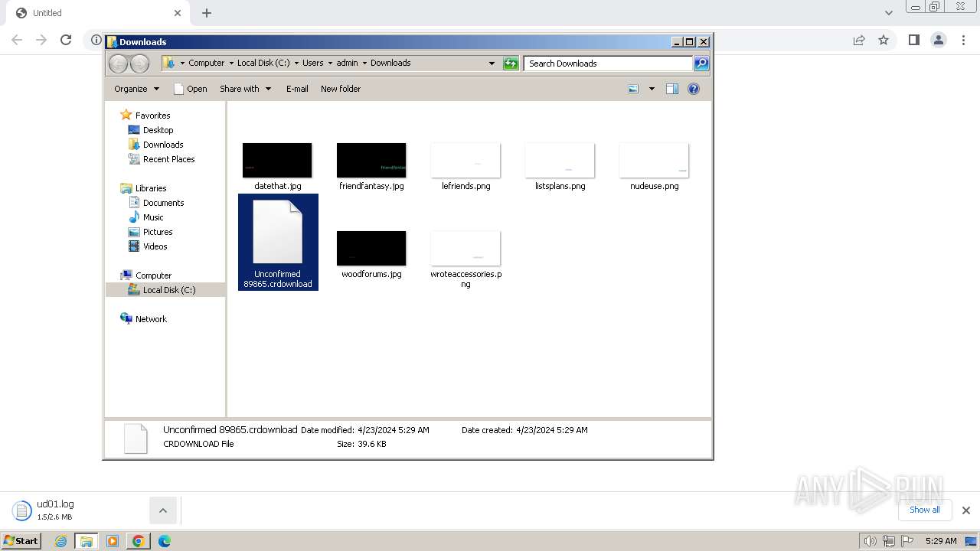Click the Chrome forward button
980x551 pixels.
41,40
